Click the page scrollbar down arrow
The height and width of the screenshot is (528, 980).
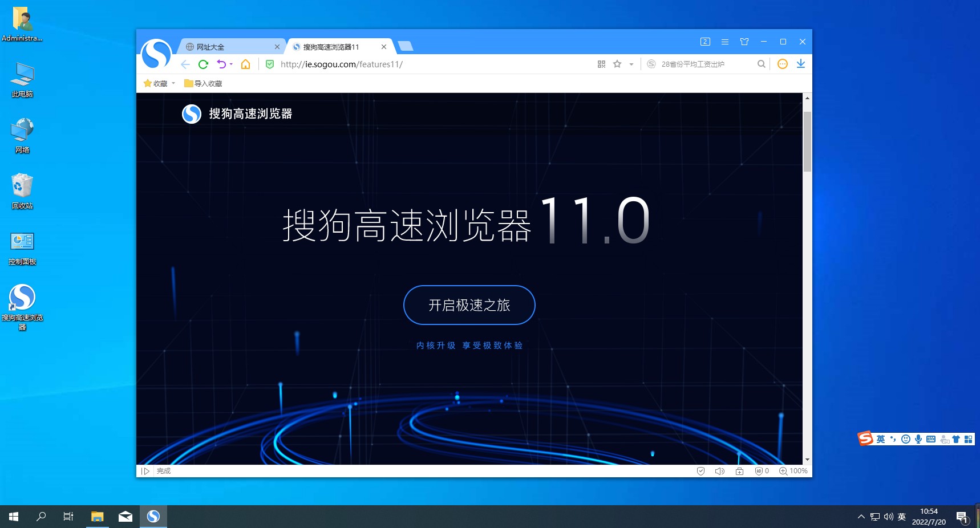point(807,460)
